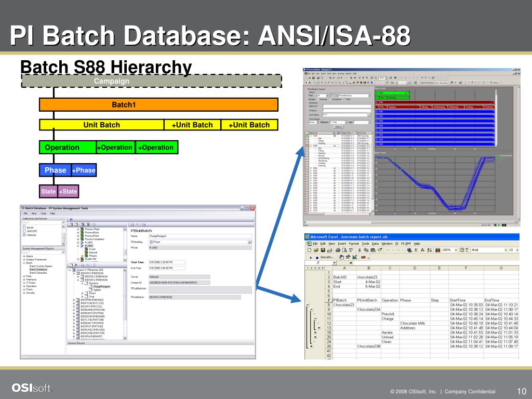Click the New workbook icon in Excel
Image resolution: width=532 pixels, height=399 pixels.
point(310,250)
